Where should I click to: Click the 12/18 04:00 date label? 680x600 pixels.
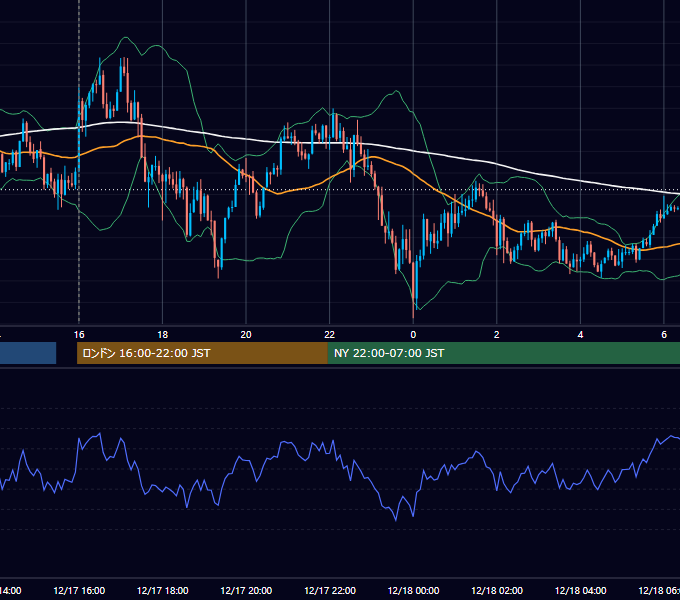coord(580,590)
